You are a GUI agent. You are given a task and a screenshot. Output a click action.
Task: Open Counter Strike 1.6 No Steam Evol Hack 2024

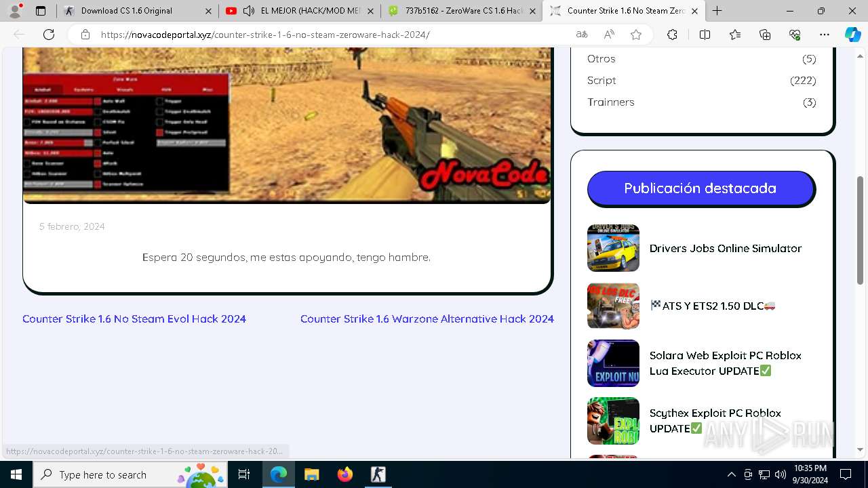point(134,319)
